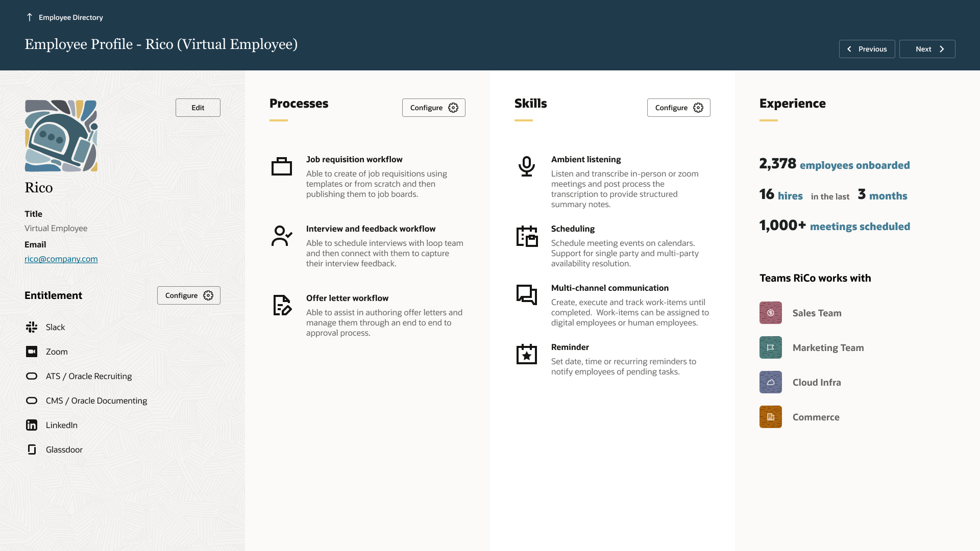Click the Ambient listening microphone icon

(526, 166)
